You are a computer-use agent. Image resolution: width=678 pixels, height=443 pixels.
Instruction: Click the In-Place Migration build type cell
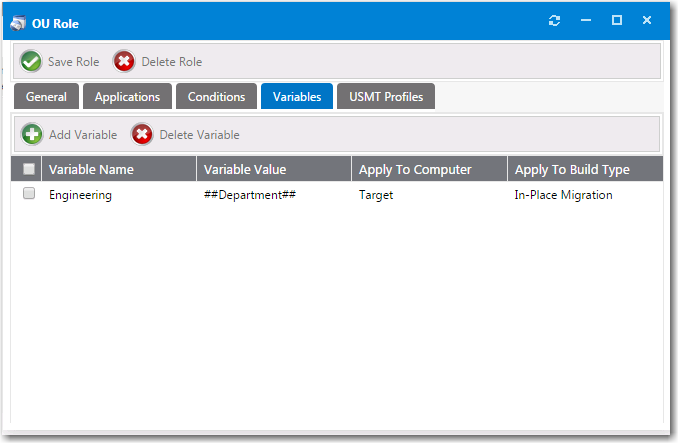click(x=563, y=195)
